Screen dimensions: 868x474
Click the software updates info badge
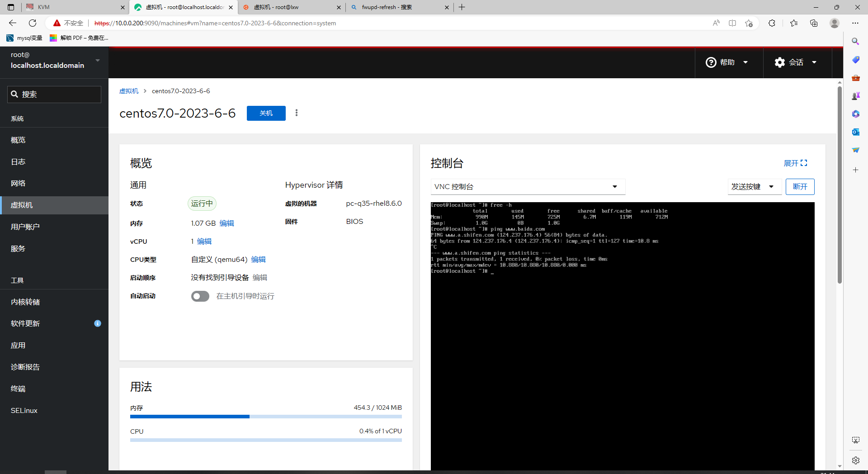coord(97,323)
